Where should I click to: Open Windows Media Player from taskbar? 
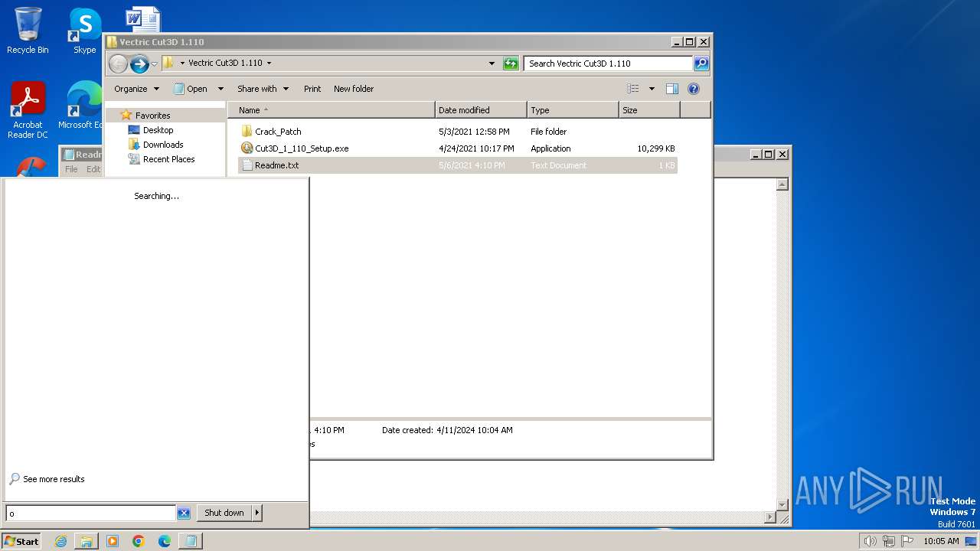click(x=113, y=541)
